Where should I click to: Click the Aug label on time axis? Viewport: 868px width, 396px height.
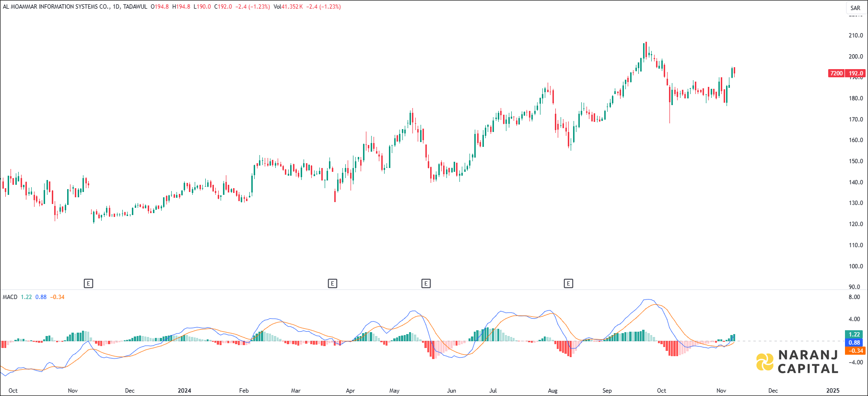[x=553, y=391]
